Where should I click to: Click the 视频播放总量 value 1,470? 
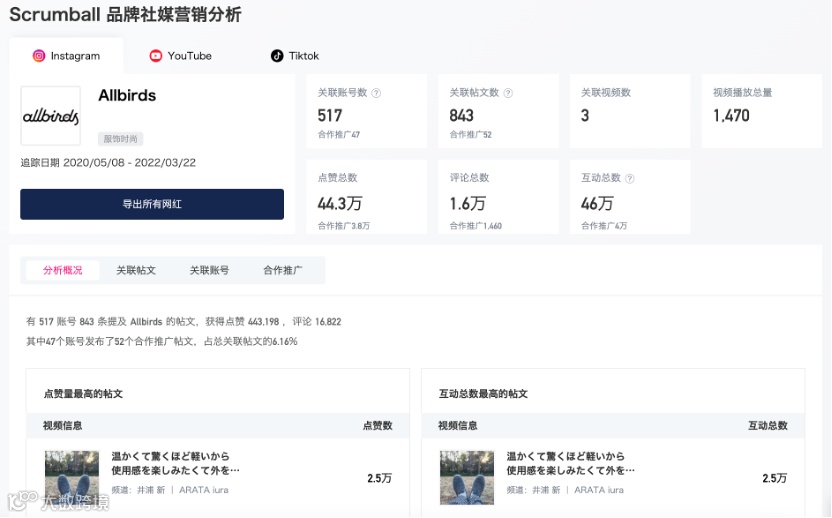[731, 116]
